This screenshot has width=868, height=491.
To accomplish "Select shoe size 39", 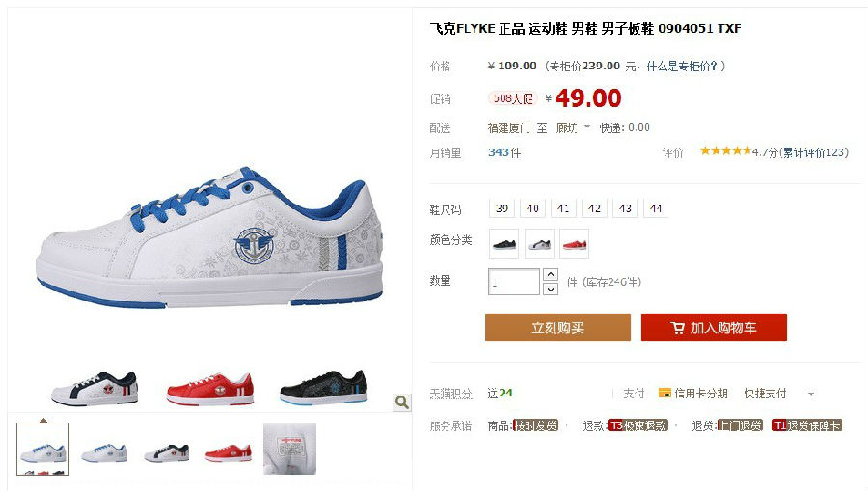I will (x=502, y=208).
